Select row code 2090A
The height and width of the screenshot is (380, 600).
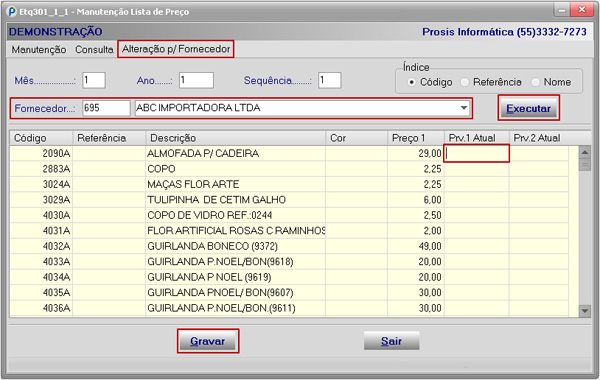[41, 153]
